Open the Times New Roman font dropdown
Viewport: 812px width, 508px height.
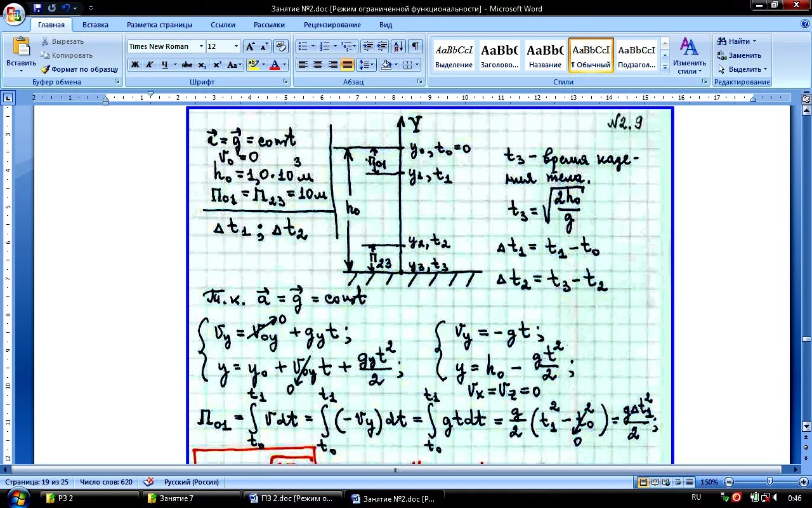201,46
